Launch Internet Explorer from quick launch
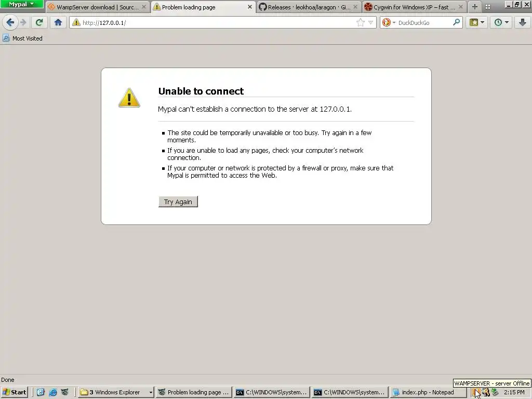532x399 pixels. pos(52,392)
